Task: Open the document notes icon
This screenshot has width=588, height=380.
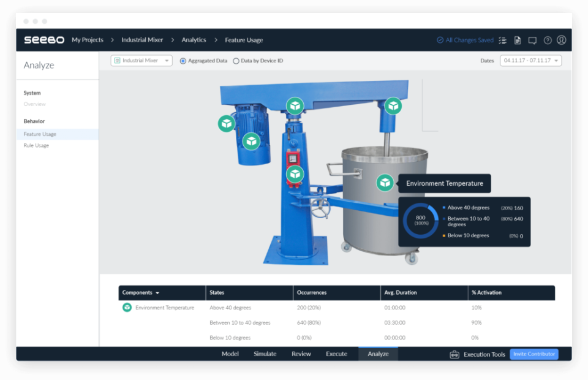Action: 518,40
